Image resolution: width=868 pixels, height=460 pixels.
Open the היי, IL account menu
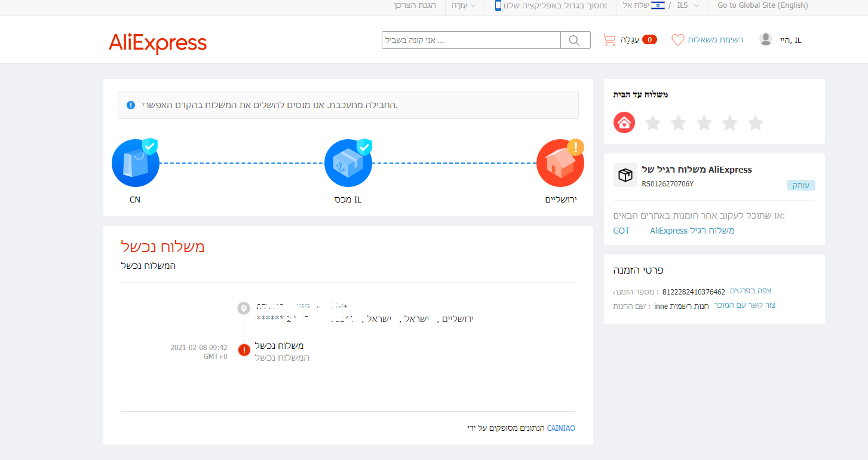[791, 40]
